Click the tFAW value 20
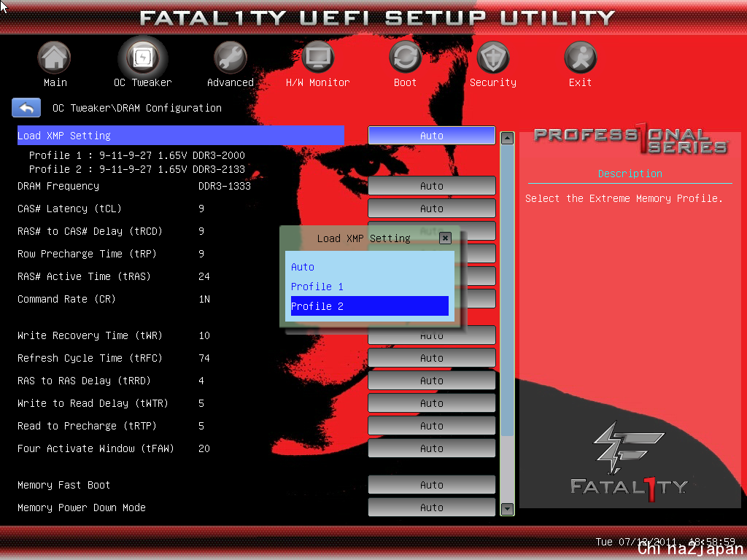This screenshot has width=747, height=560. 204,448
